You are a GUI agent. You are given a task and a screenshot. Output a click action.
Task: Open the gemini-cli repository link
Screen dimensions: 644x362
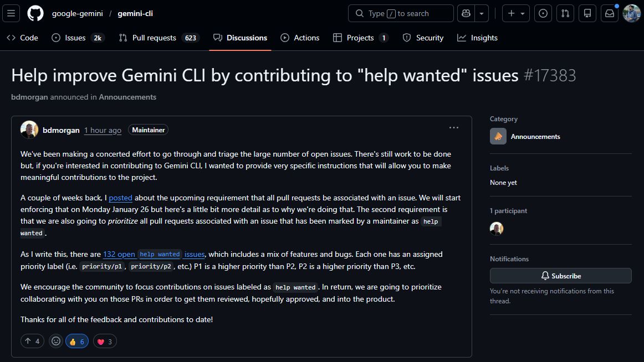[135, 13]
